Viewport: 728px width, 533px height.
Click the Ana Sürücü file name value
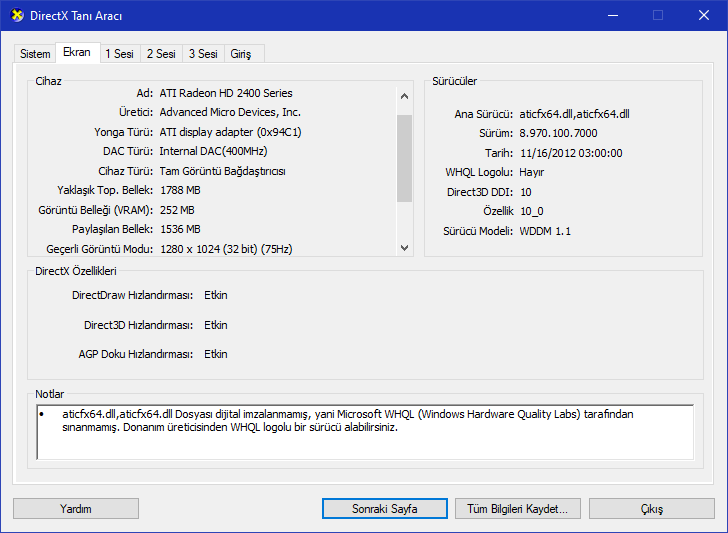point(574,114)
